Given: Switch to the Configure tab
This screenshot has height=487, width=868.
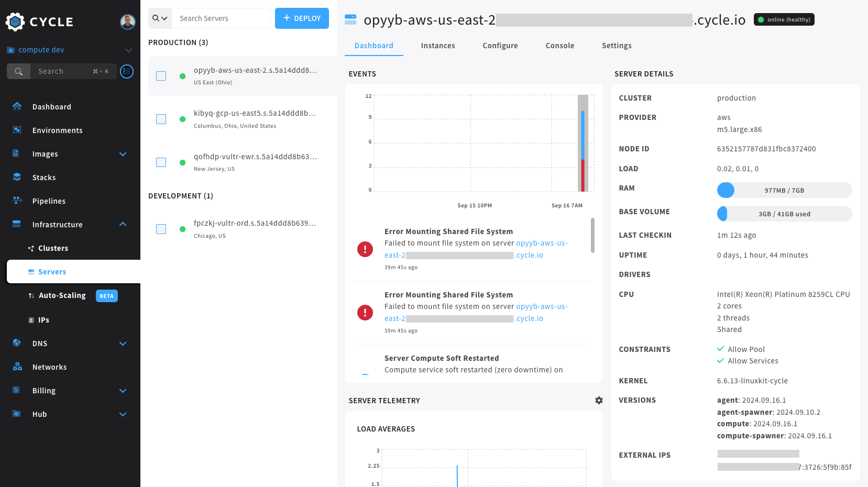Looking at the screenshot, I should (x=500, y=46).
